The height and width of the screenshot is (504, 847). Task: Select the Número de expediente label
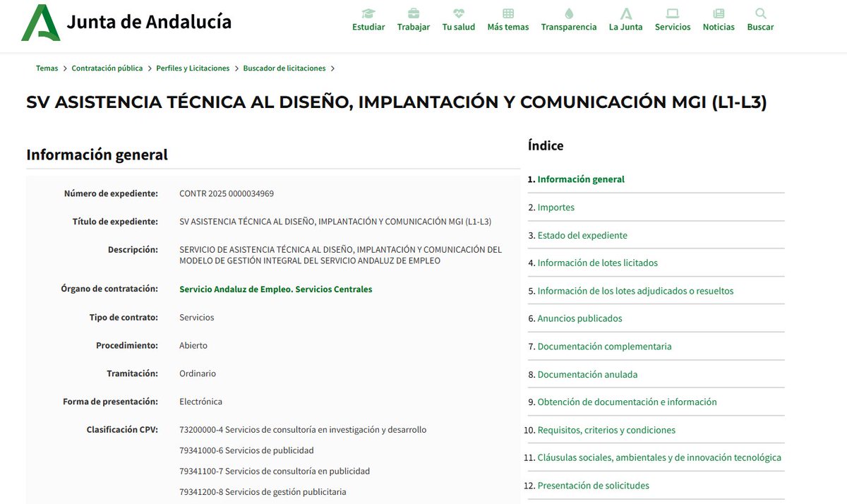pos(111,193)
